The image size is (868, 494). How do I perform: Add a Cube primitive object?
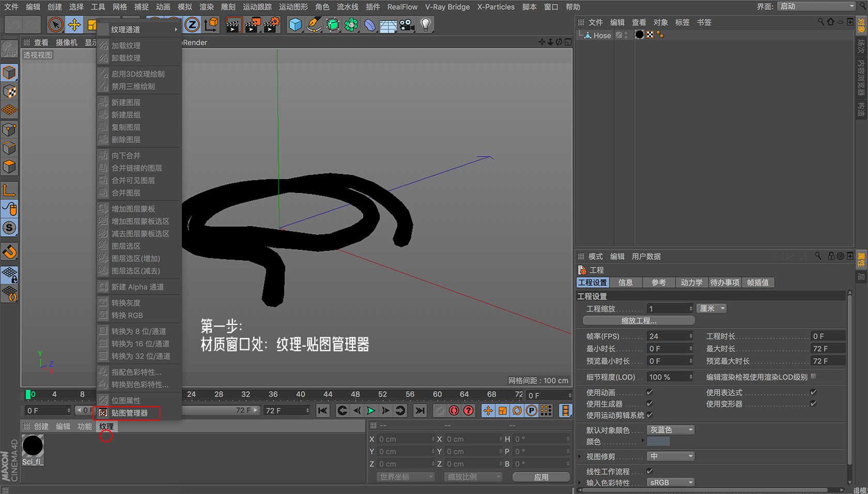pos(295,24)
